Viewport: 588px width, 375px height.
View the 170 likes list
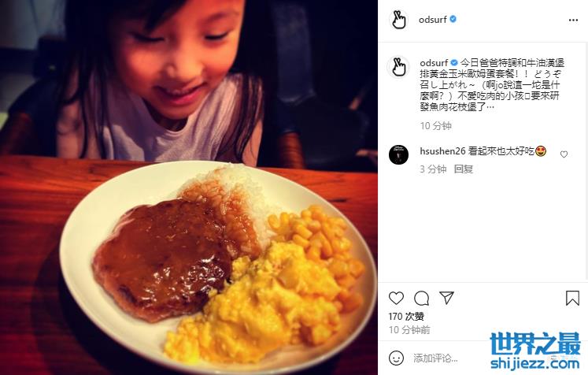(x=406, y=317)
